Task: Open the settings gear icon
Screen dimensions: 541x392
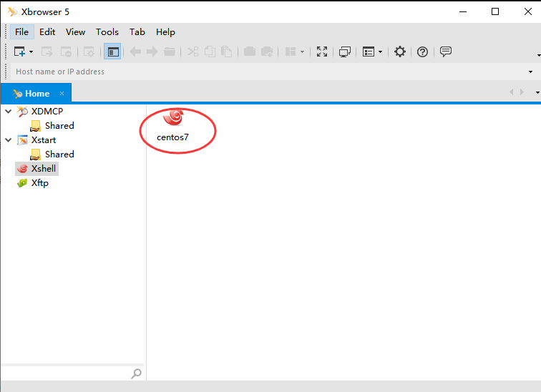Action: coord(400,52)
